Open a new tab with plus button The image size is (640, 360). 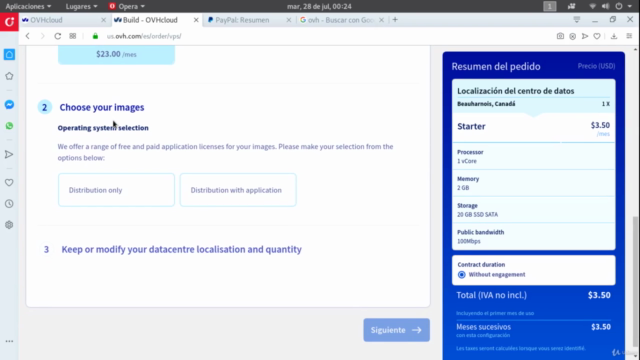395,20
